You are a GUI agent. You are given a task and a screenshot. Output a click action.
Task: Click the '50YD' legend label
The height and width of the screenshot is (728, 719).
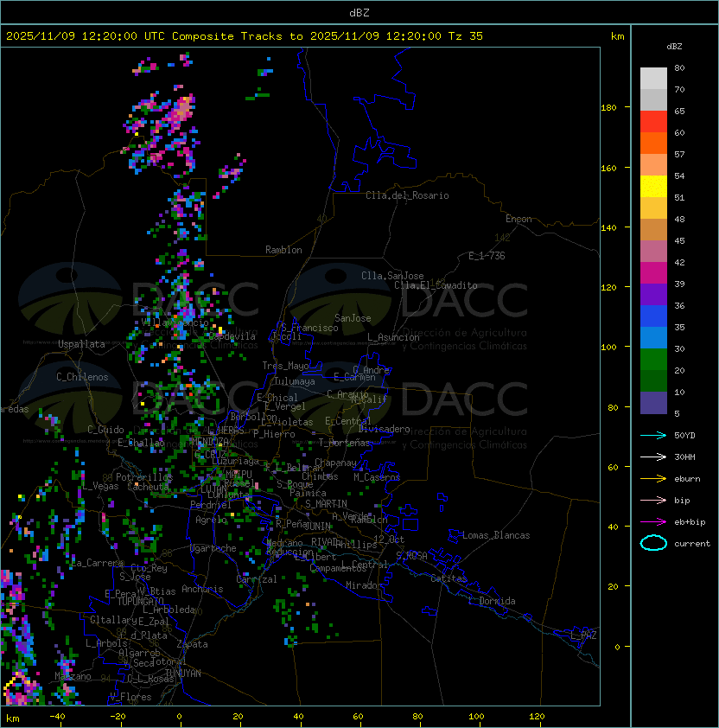pyautogui.click(x=684, y=435)
